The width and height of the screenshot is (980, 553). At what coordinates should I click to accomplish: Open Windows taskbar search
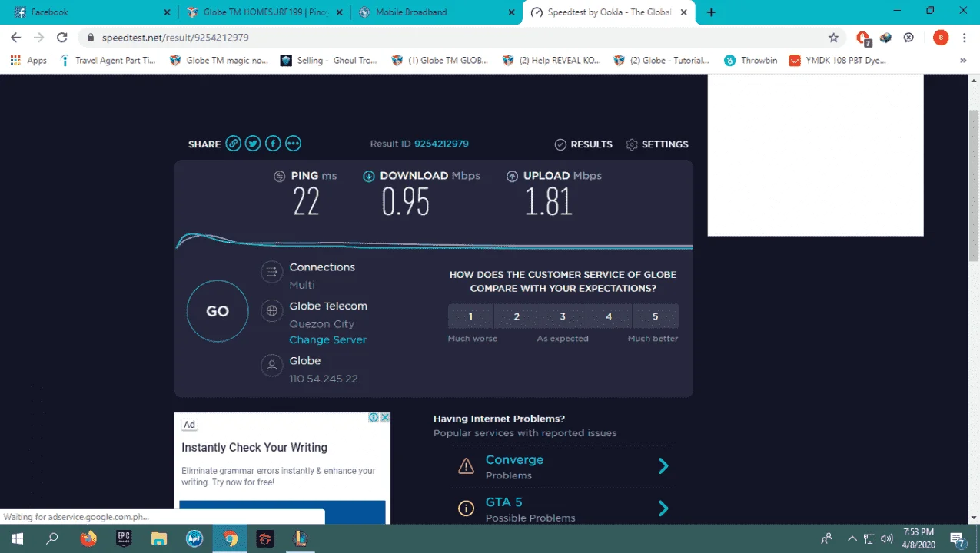pyautogui.click(x=52, y=538)
